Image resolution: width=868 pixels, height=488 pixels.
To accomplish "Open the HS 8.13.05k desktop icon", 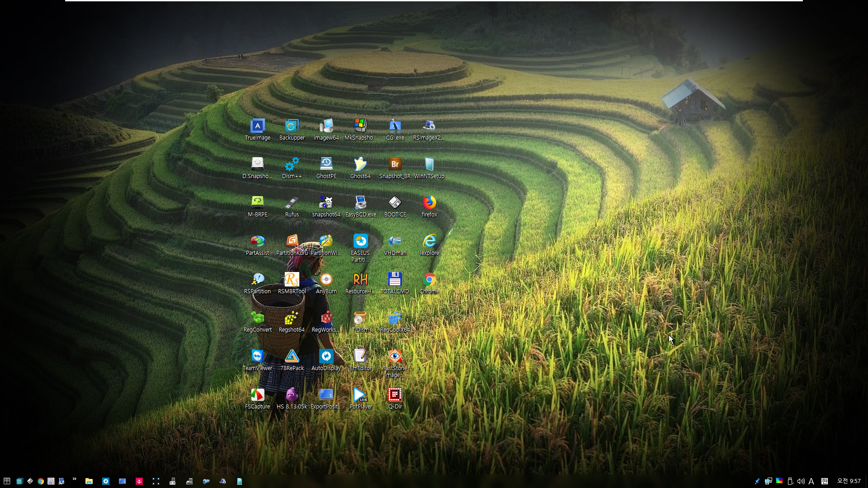I will pyautogui.click(x=292, y=399).
